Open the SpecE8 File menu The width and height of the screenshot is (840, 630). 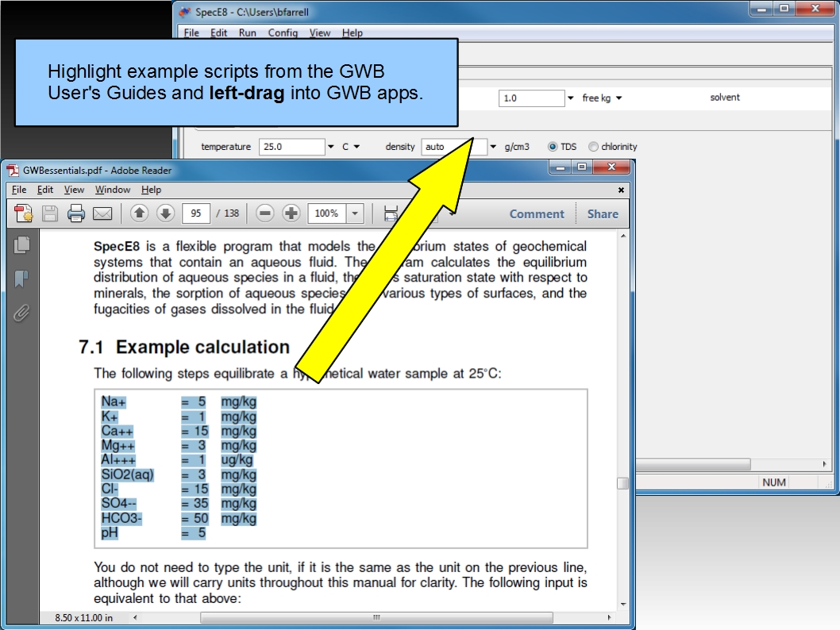click(191, 33)
